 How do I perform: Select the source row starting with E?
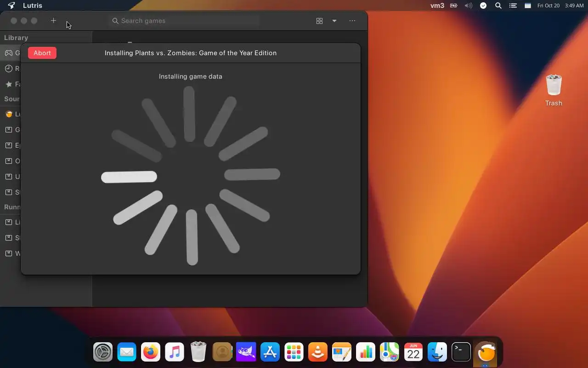point(10,145)
